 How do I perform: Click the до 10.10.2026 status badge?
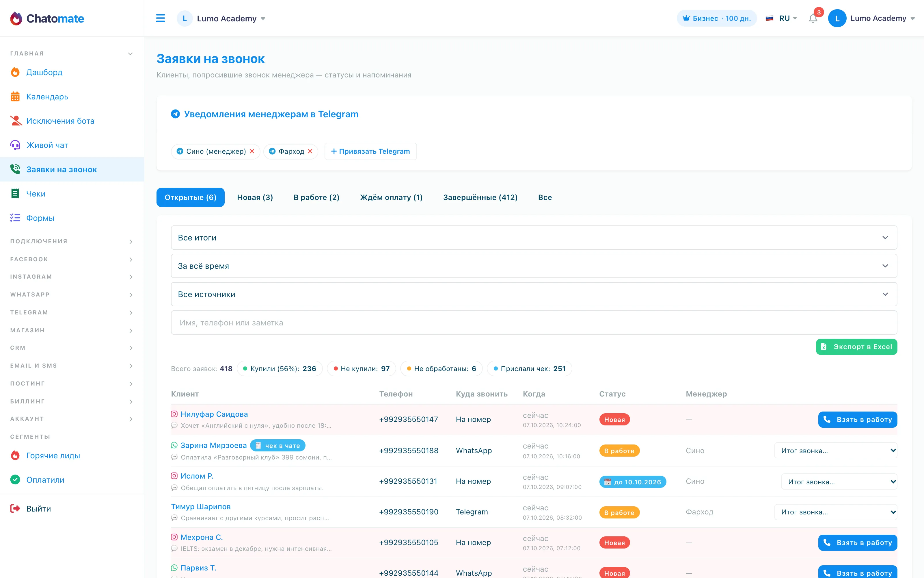[633, 482]
